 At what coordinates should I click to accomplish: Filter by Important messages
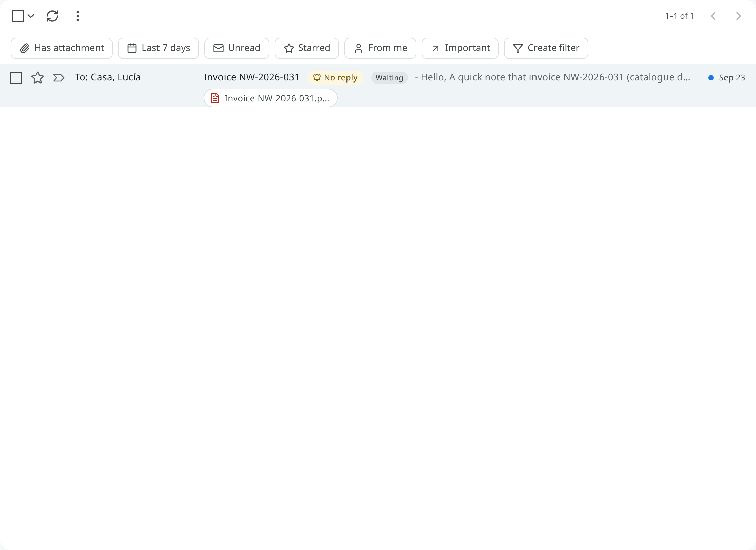[x=460, y=48]
